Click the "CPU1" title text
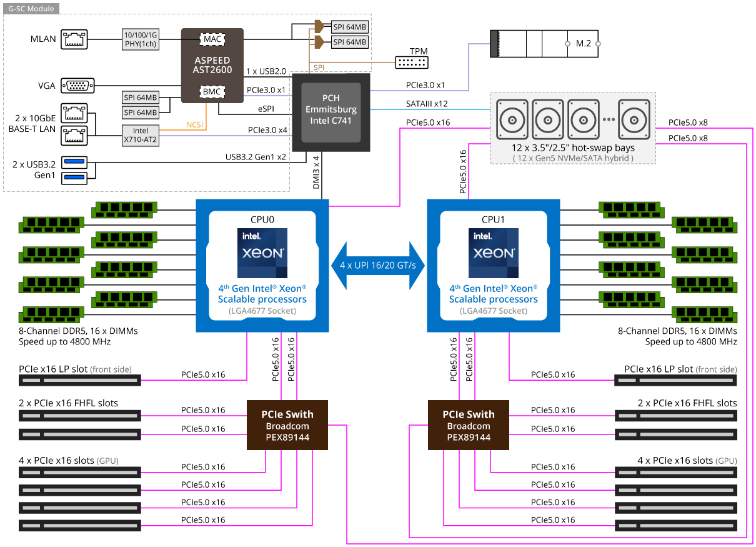This screenshot has width=756, height=547. pyautogui.click(x=494, y=219)
